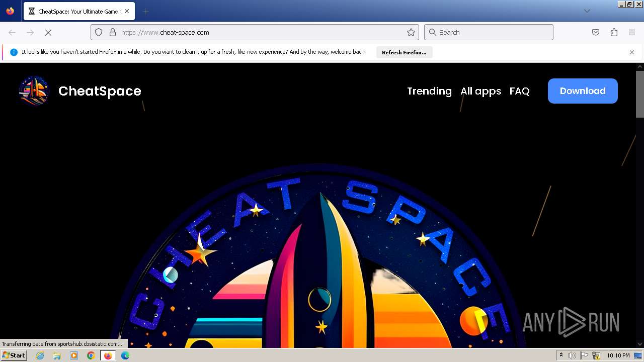Click scrollbar down arrow

[x=639, y=344]
